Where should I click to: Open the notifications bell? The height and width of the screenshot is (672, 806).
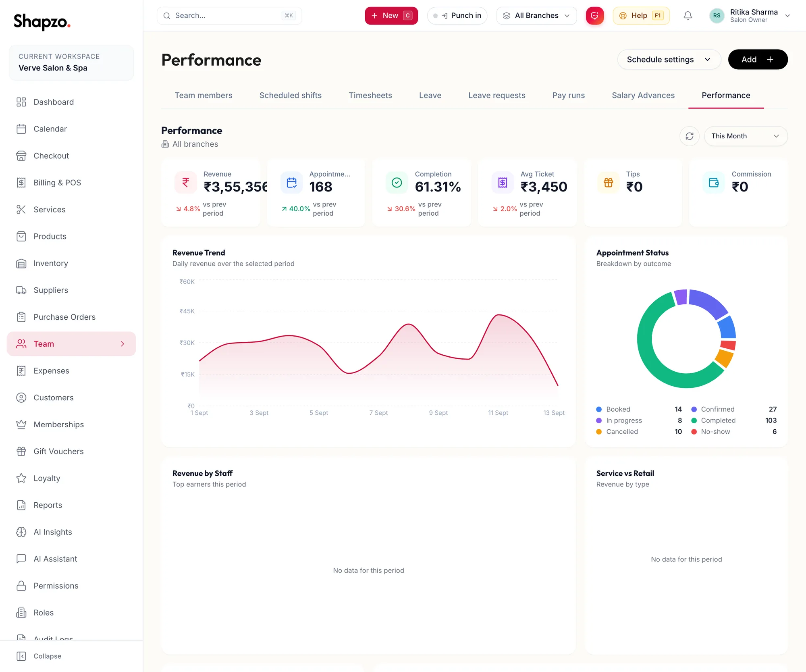point(688,16)
